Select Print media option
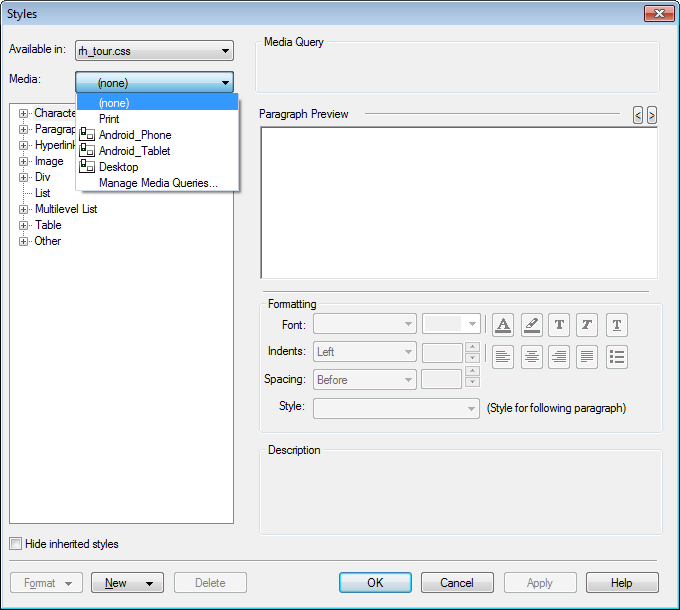The height and width of the screenshot is (610, 680). coord(109,119)
